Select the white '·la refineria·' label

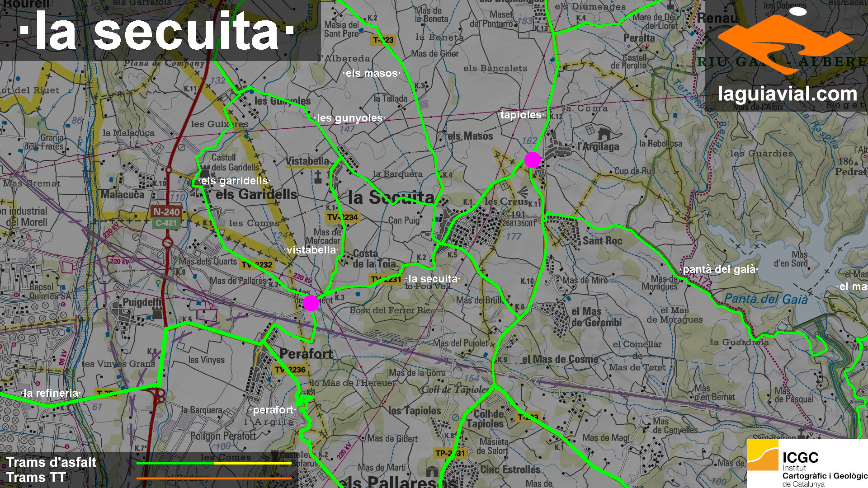pos(51,393)
